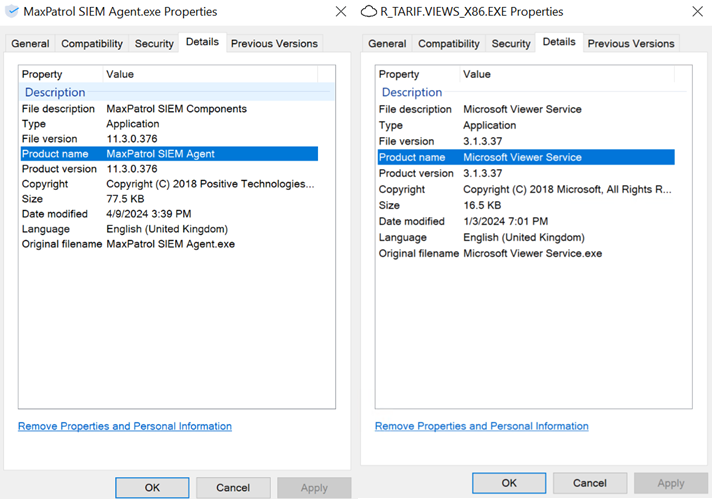Select File version 3.1.3.37 row
Screen dimensions: 712x499
526,141
